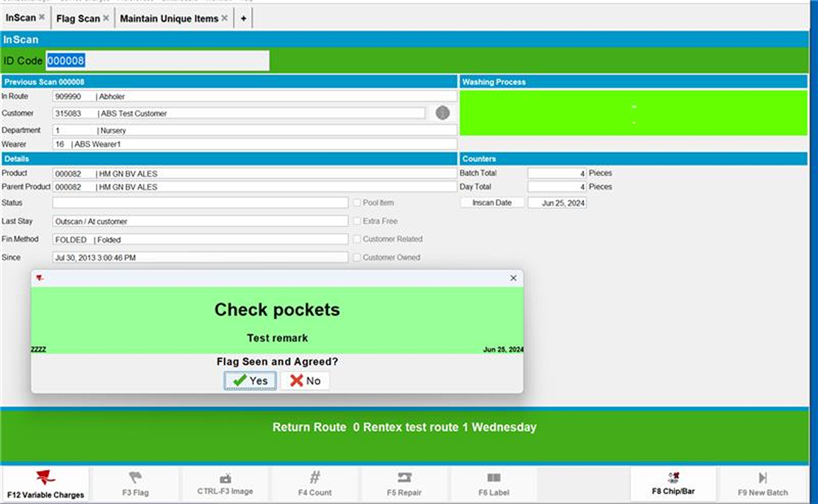
Task: Toggle the Pool Item checkbox
Action: tap(357, 202)
